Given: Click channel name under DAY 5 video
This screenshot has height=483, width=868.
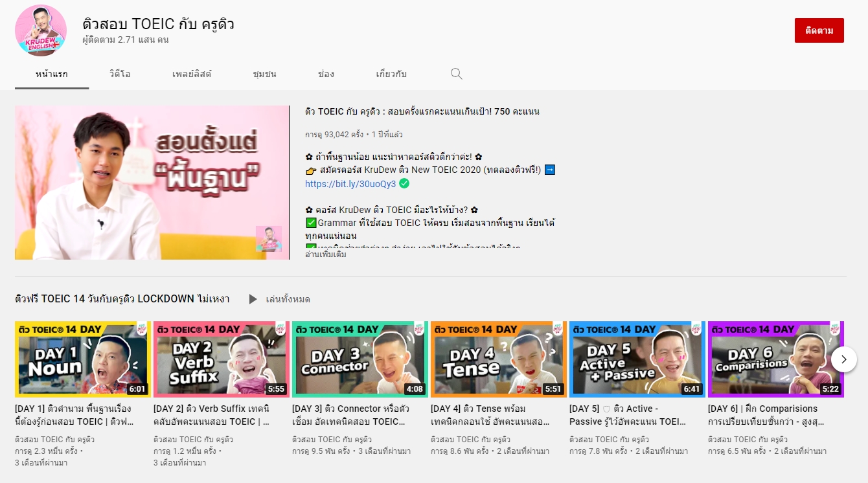Looking at the screenshot, I should [x=609, y=440].
